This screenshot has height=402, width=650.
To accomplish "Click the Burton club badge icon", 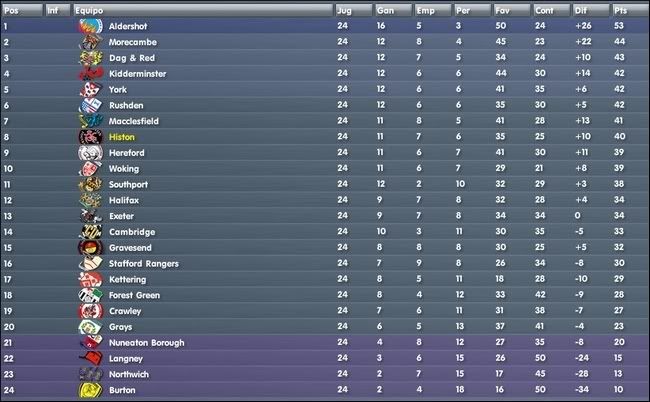I will point(90,390).
